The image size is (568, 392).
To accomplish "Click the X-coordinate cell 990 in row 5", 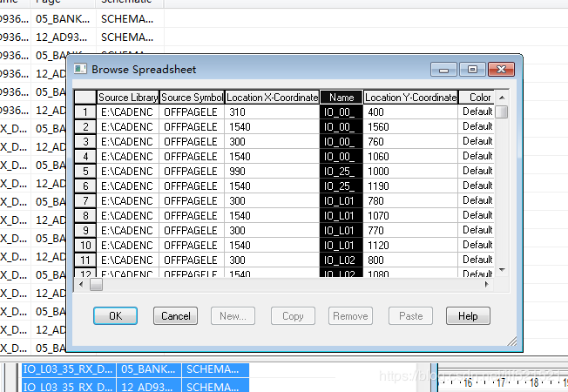I will (272, 171).
